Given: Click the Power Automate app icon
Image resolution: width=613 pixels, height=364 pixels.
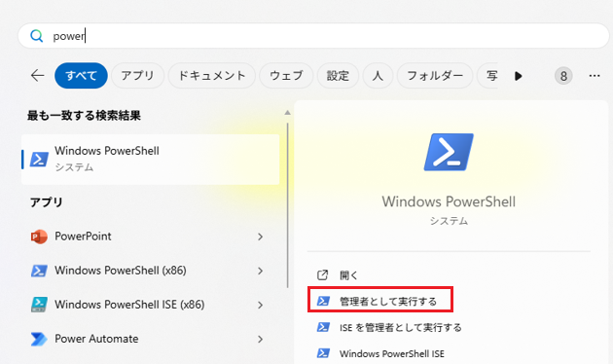Looking at the screenshot, I should (x=39, y=339).
